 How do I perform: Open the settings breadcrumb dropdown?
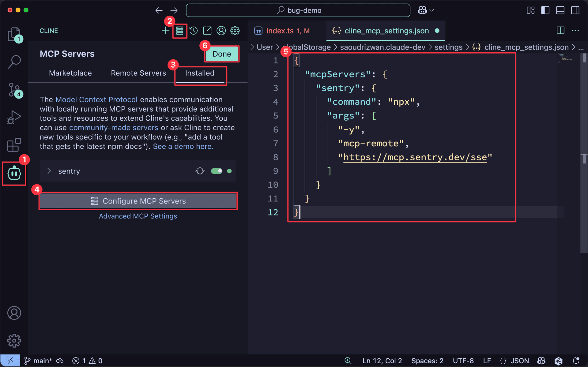(x=448, y=47)
